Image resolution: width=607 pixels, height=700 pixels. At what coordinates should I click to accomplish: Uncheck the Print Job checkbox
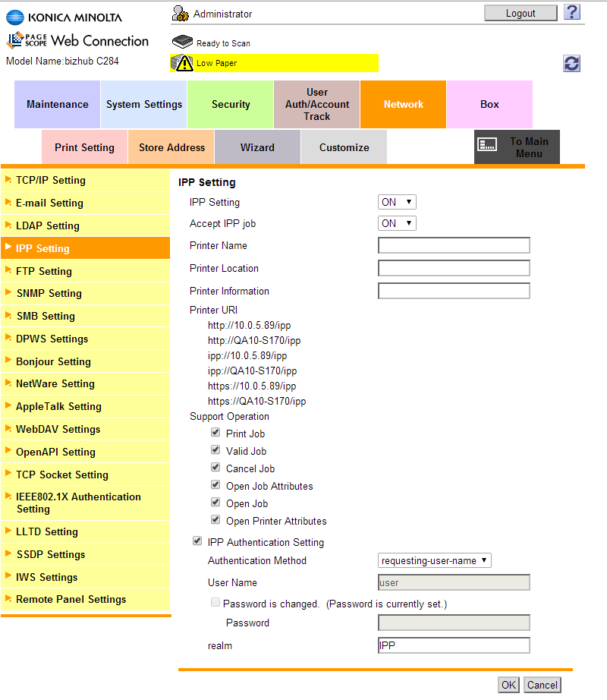[x=215, y=433]
